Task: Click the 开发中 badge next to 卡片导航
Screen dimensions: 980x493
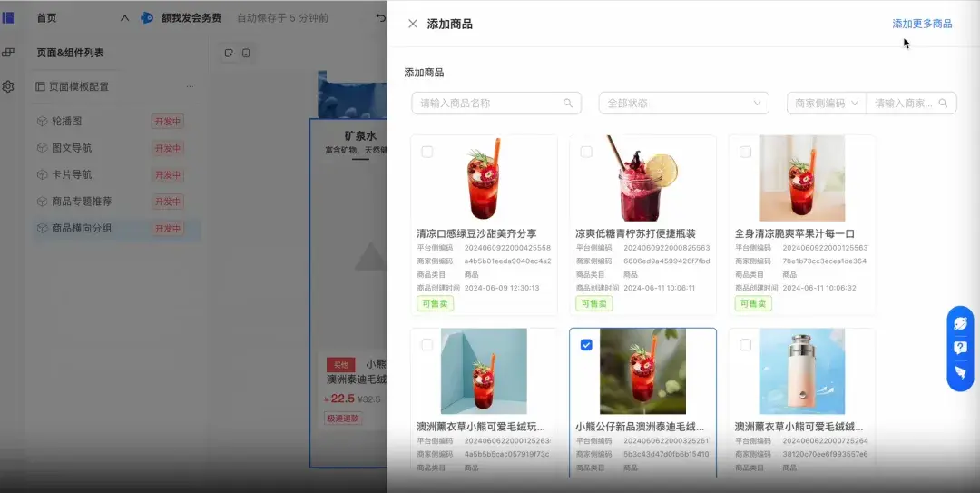Action: [x=168, y=174]
